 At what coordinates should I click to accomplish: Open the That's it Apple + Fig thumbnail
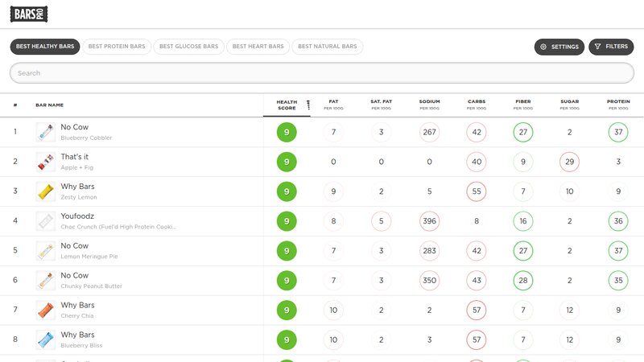coord(46,162)
